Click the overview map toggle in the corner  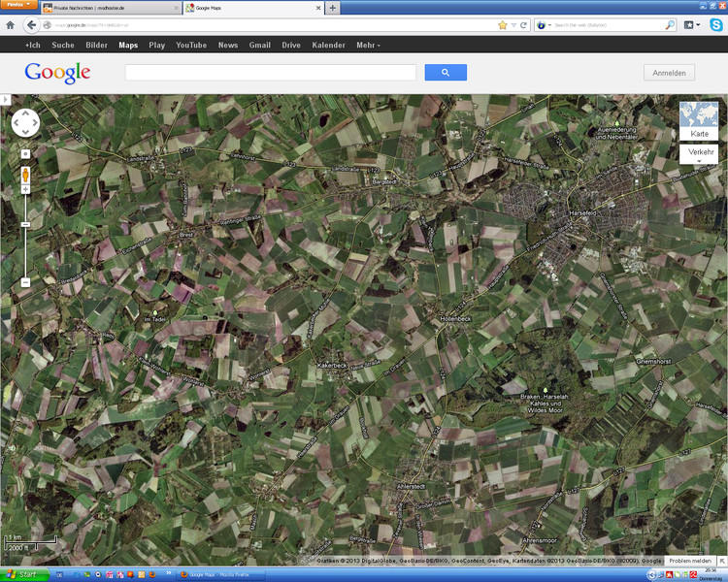tap(722, 561)
